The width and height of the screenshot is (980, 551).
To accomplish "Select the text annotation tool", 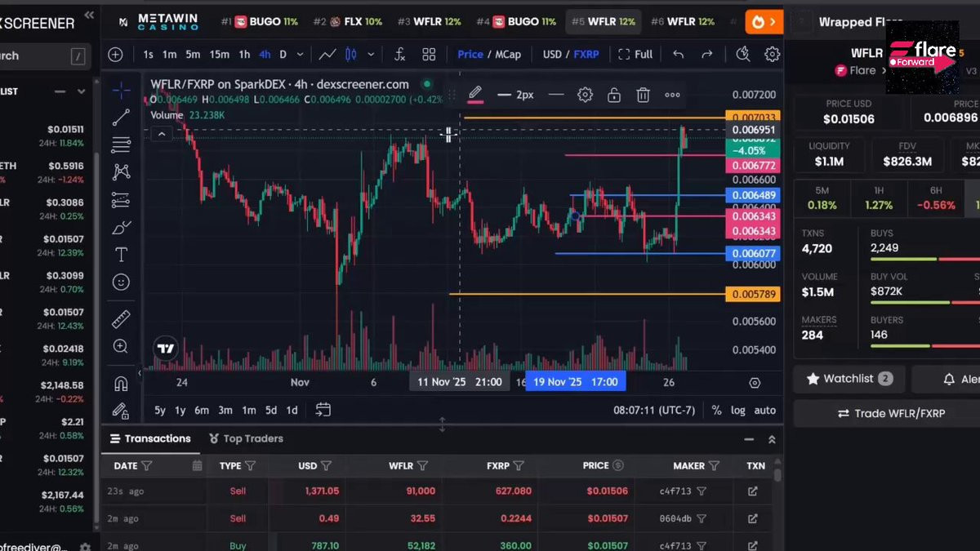I will click(x=121, y=255).
